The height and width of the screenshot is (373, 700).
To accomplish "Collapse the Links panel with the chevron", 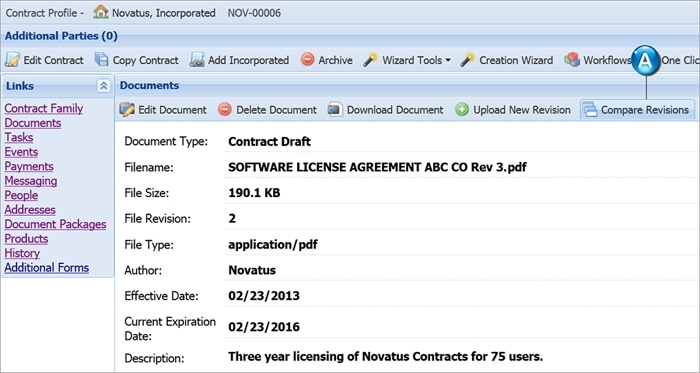I will [x=104, y=86].
